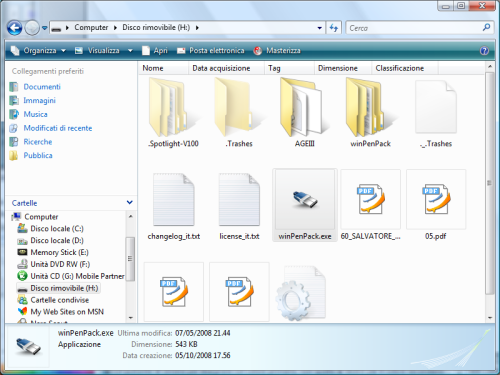Expand arrow after Disco rimovibile (H:) breadcrumb
Screen dimensions: 500x375
pyautogui.click(x=197, y=28)
